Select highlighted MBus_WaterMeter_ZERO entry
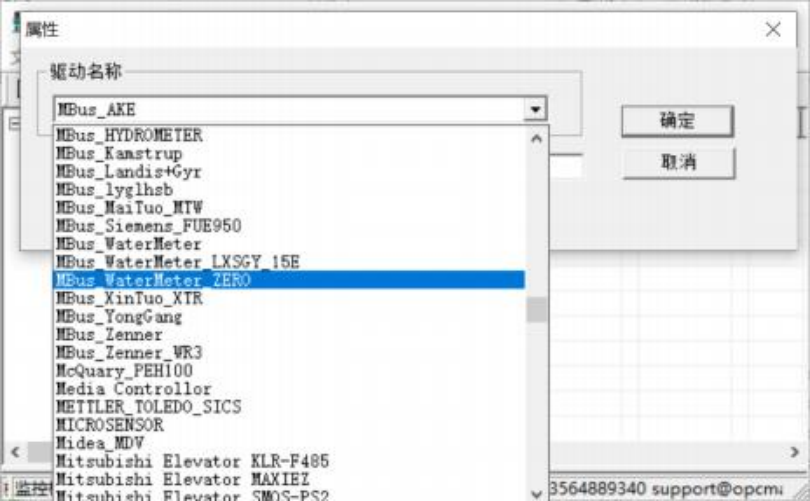The height and width of the screenshot is (501, 810). point(289,280)
